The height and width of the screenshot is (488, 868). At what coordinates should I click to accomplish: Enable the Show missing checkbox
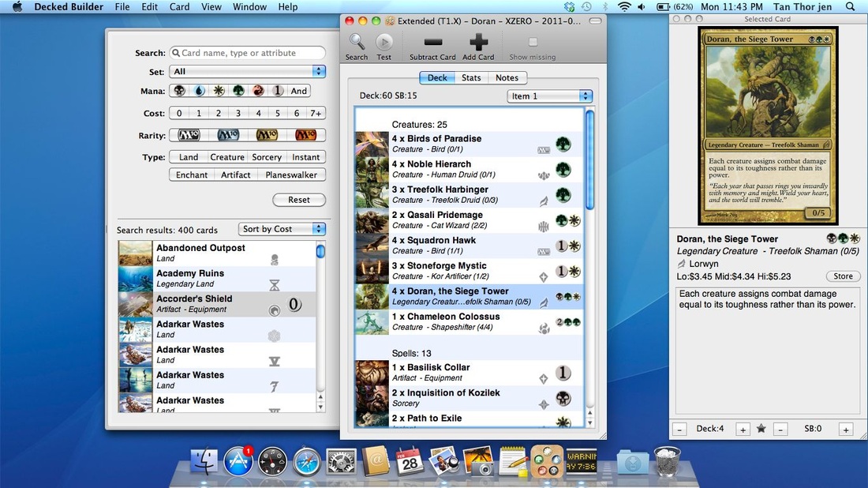click(533, 43)
